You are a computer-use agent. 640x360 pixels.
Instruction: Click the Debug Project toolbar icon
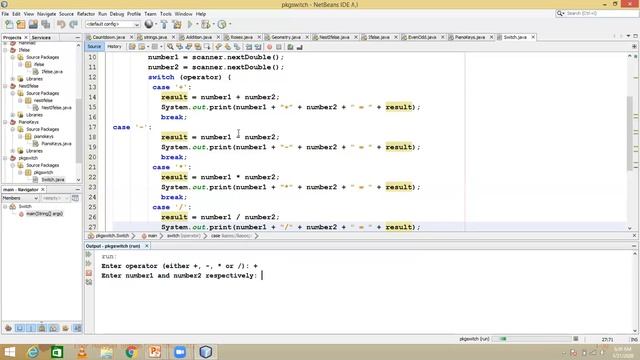coord(205,24)
